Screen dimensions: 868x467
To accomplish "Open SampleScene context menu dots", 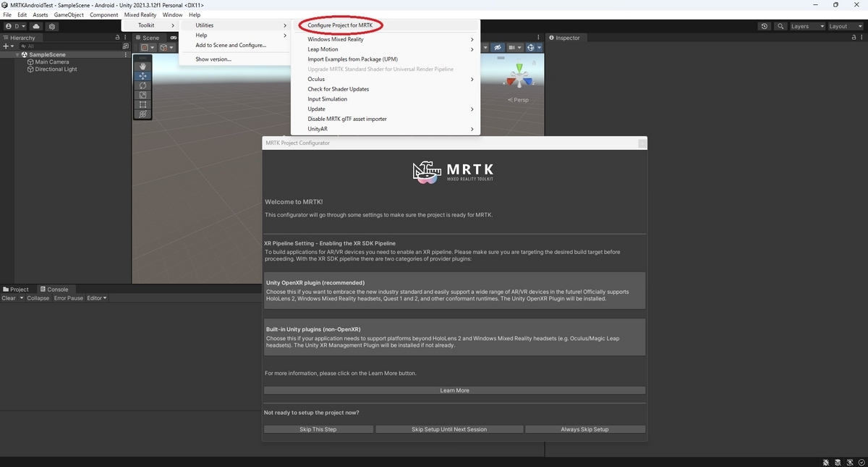I will [x=126, y=54].
